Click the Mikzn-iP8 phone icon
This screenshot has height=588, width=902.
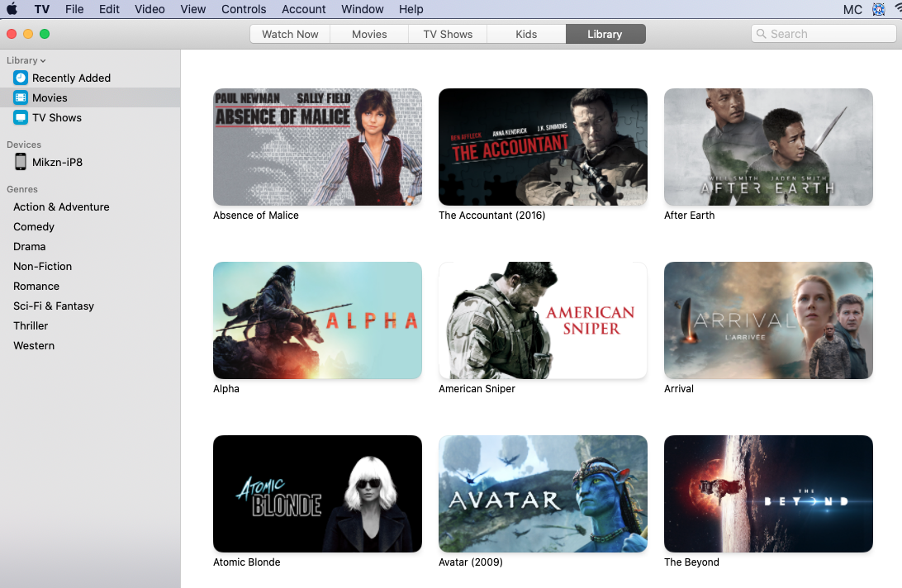[x=21, y=162]
